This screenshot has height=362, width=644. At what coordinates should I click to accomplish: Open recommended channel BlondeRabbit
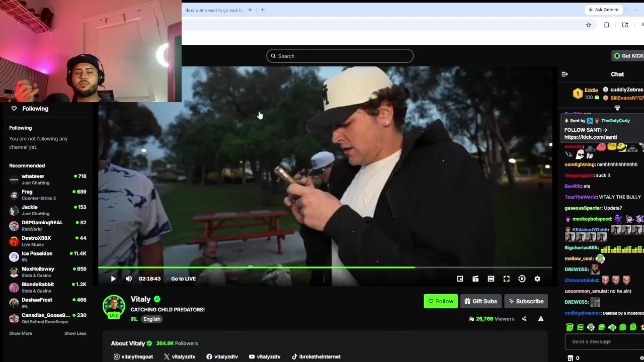[x=48, y=287]
